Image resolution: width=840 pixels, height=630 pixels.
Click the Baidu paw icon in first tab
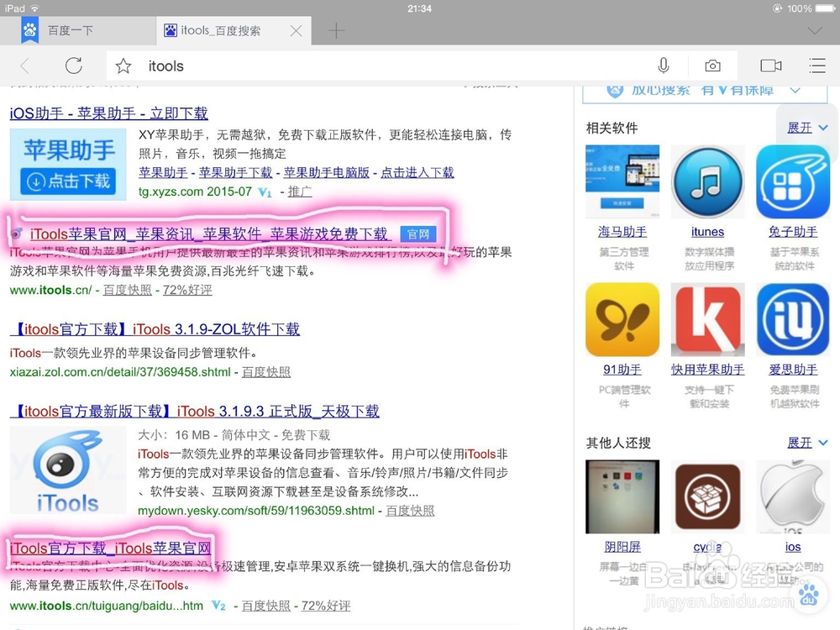coord(30,30)
